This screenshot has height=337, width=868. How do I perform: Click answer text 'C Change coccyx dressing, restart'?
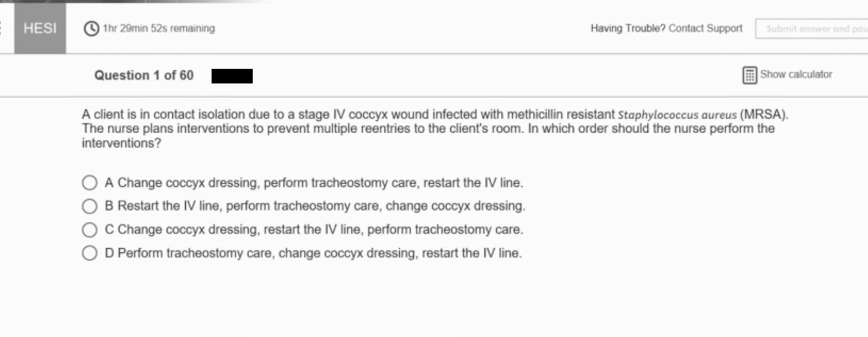[314, 229]
